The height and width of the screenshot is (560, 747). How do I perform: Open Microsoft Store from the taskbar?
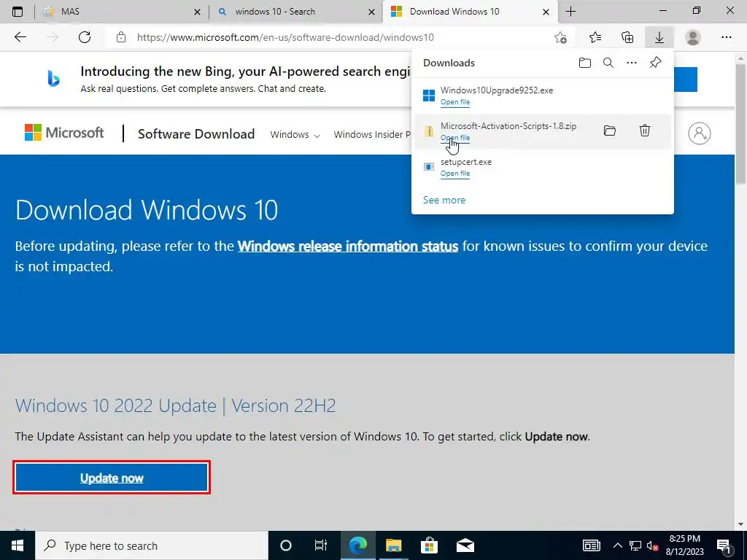(429, 545)
